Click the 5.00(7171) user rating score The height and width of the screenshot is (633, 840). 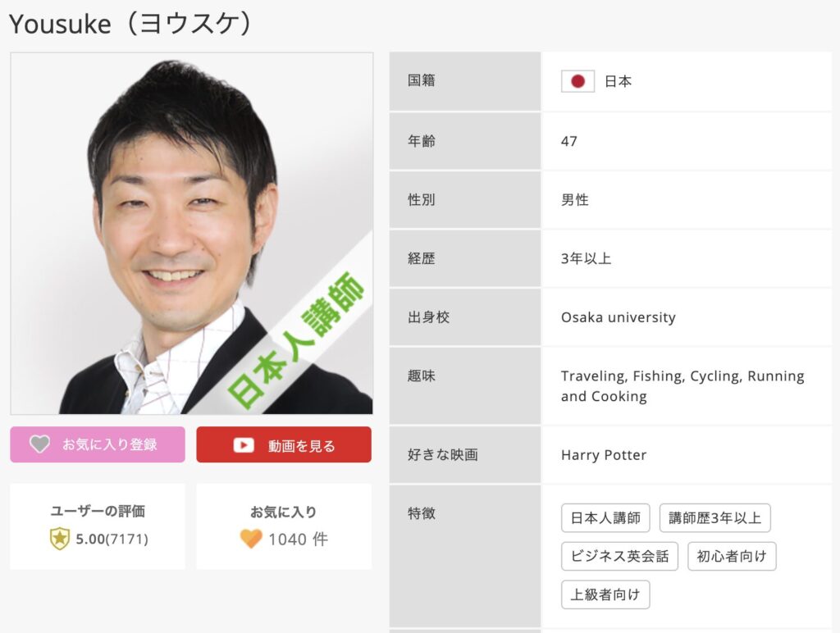click(112, 540)
